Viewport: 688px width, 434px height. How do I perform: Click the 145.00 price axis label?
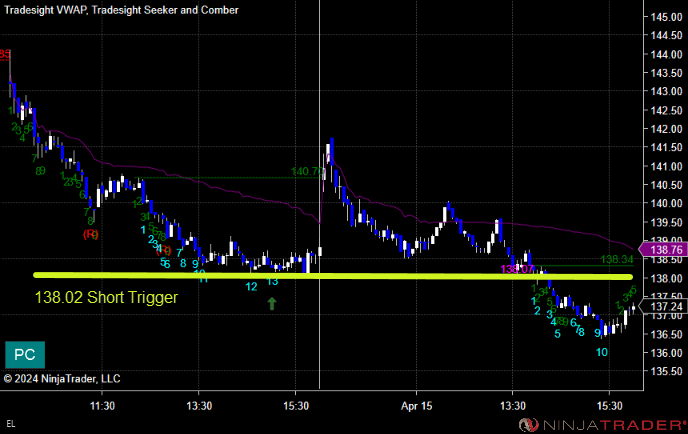click(x=666, y=17)
